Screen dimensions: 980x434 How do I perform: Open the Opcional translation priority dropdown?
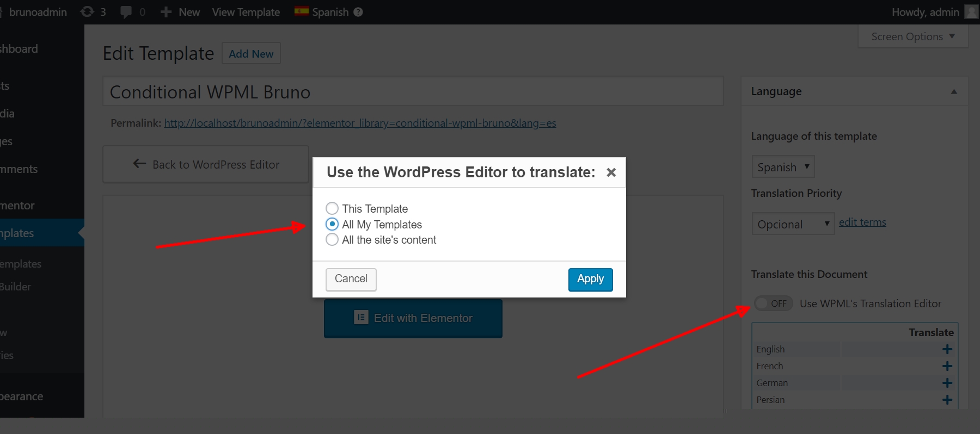tap(793, 224)
